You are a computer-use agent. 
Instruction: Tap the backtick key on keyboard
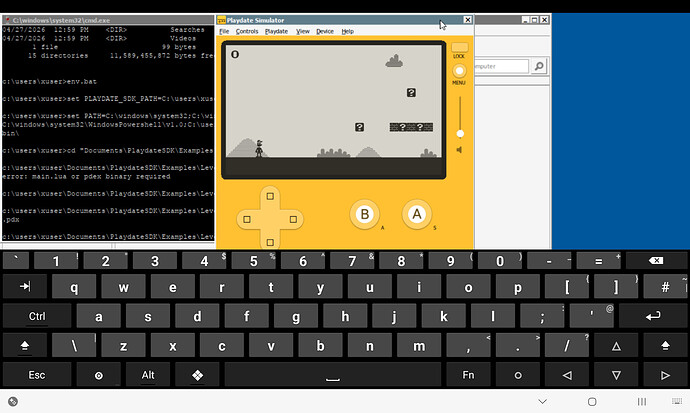click(16, 261)
